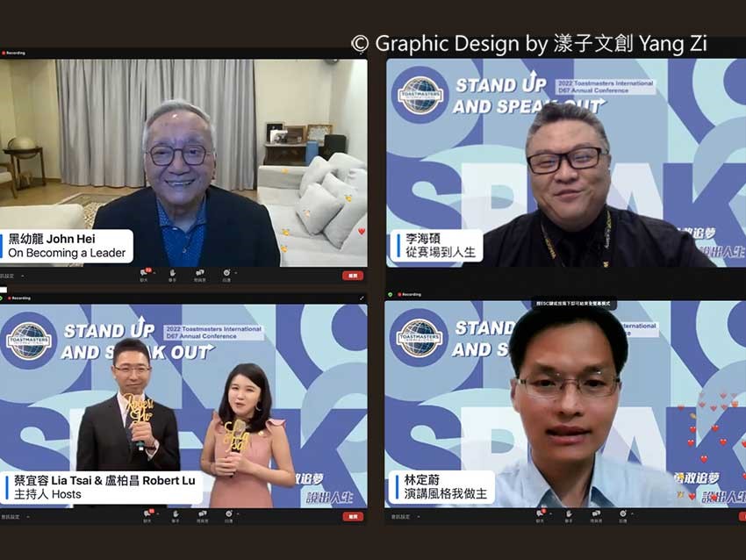Expand reactions caret in John Hei's window
The image size is (746, 560).
tap(236, 273)
